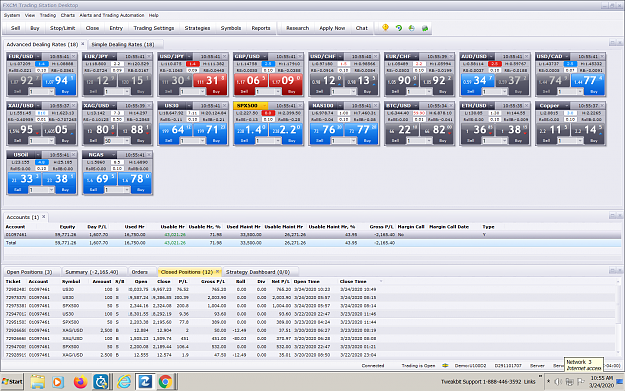Click the Action Center flag tray icon
625x391 pixels.
[x=581, y=382]
